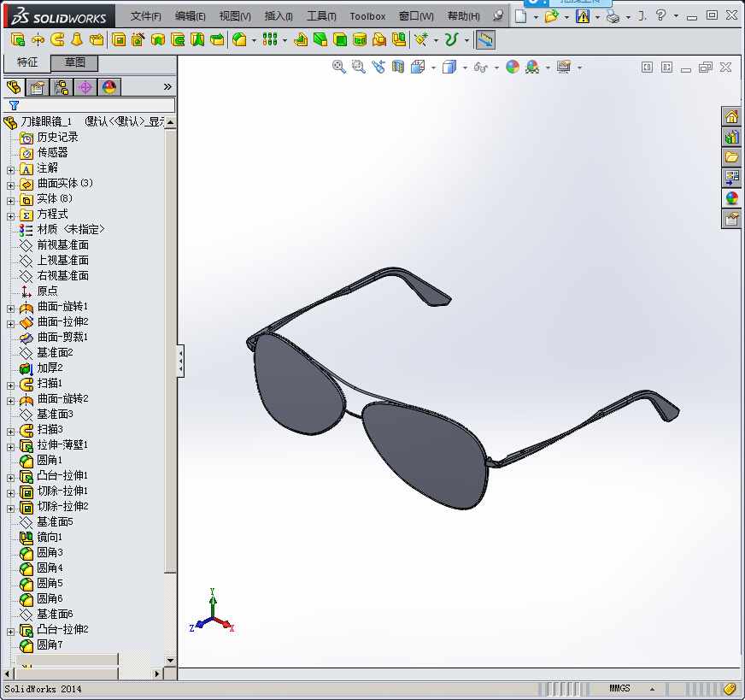Select the Lofted Boss/Base tool
The image size is (745, 700).
click(77, 40)
